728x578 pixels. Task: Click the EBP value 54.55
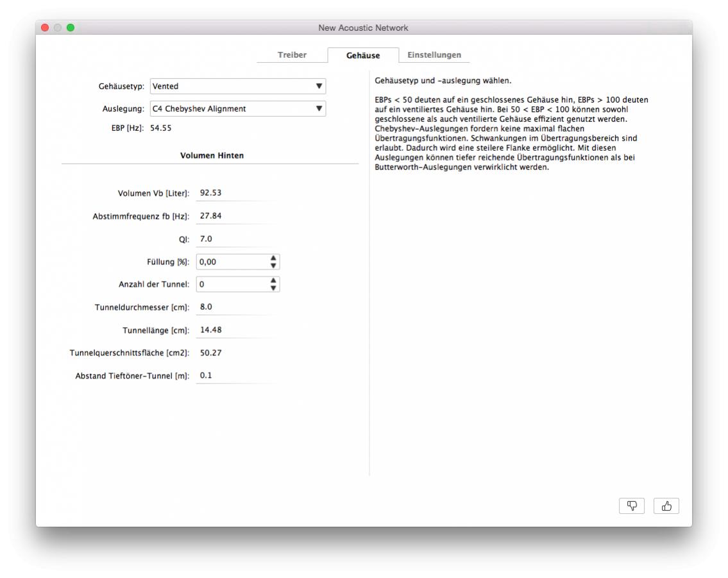pos(160,128)
